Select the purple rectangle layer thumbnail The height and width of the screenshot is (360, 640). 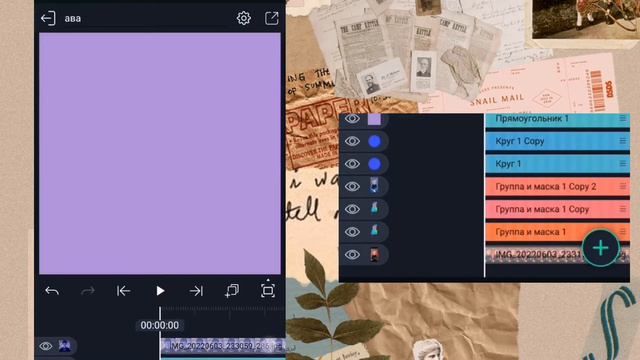pyautogui.click(x=374, y=119)
